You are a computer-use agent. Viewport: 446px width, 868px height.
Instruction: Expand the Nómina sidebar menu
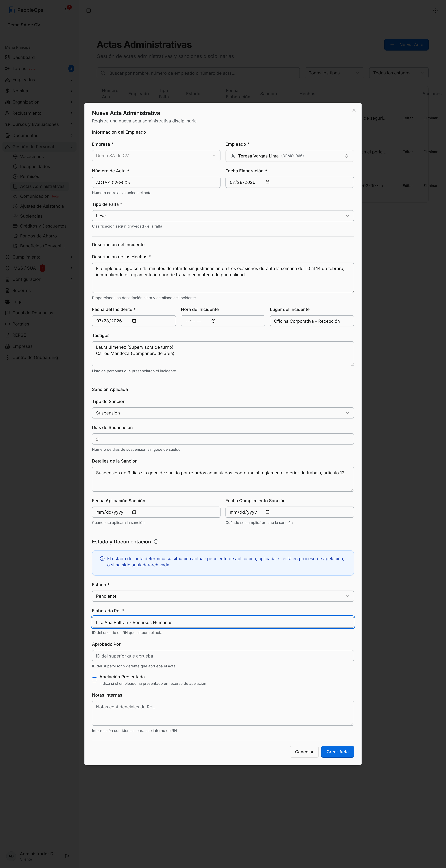point(39,91)
